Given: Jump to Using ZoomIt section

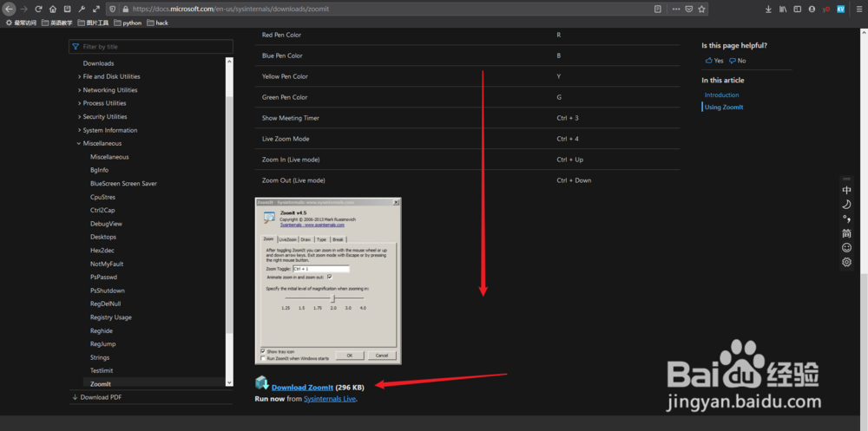Looking at the screenshot, I should [x=724, y=108].
